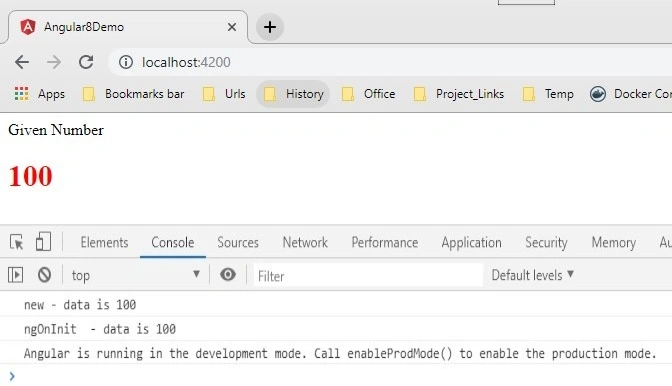Close the Angular8Demo tab
Viewport: 672px width, 386px height.
pos(232,27)
